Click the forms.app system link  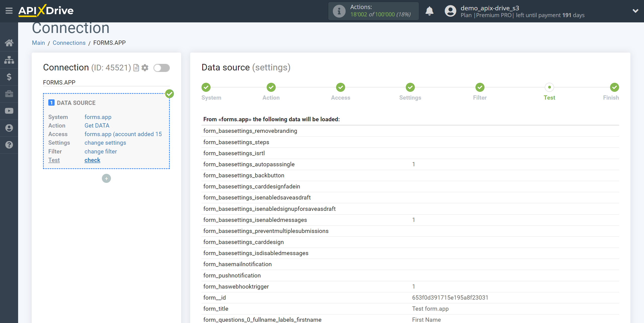[x=98, y=117]
